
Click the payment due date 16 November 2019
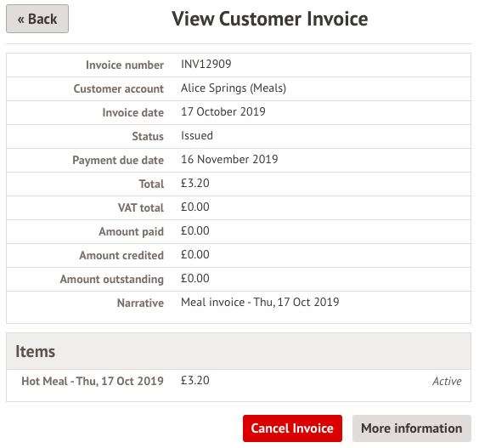point(229,159)
